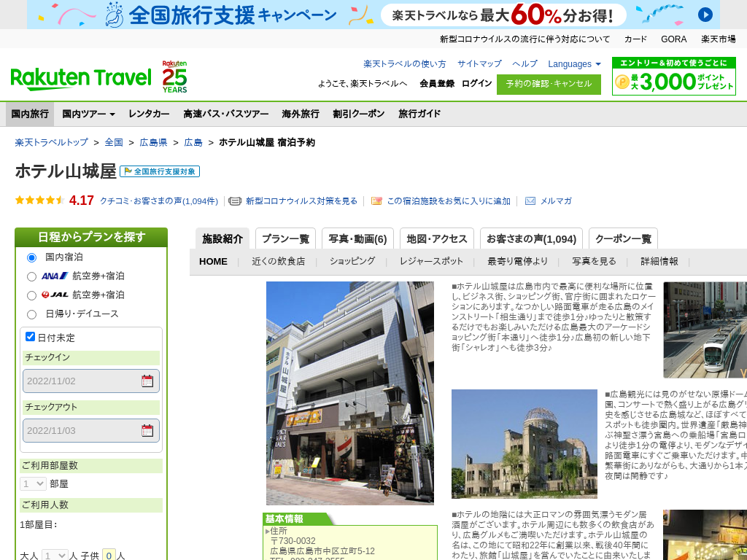
Task: Select 国内旅行 in main navigation
Action: coord(30,114)
